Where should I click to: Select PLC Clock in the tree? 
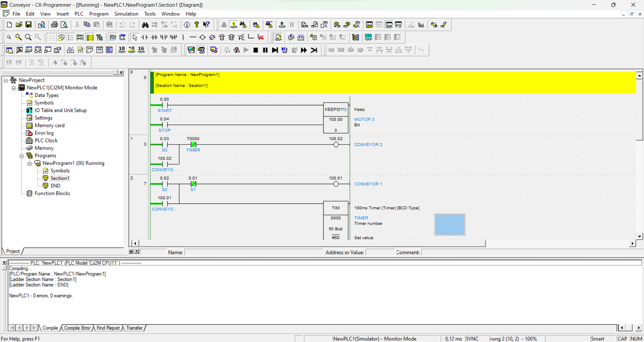(x=46, y=140)
